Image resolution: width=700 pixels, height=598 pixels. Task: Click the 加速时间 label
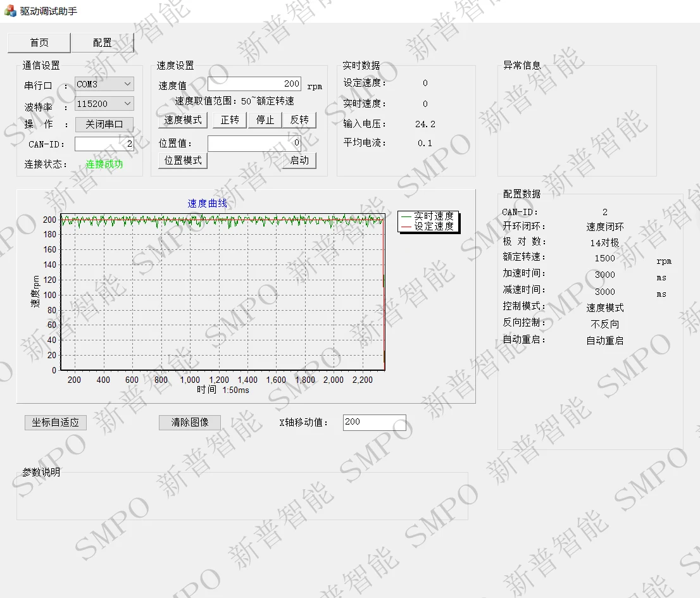(524, 273)
